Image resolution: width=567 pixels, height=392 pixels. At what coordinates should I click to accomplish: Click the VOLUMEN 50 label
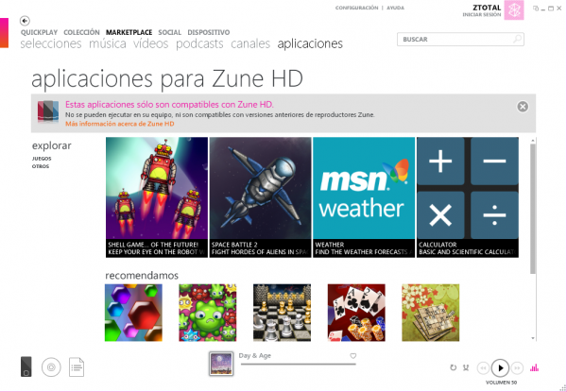(x=501, y=383)
